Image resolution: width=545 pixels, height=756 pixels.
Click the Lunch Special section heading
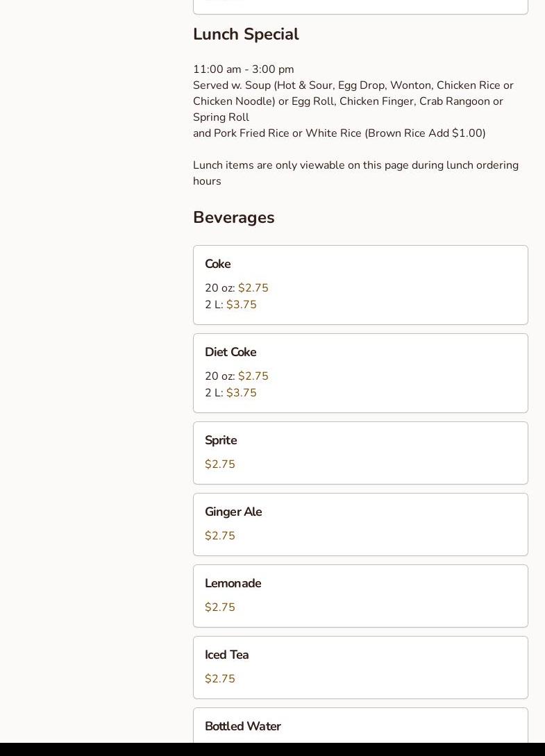[x=246, y=34]
